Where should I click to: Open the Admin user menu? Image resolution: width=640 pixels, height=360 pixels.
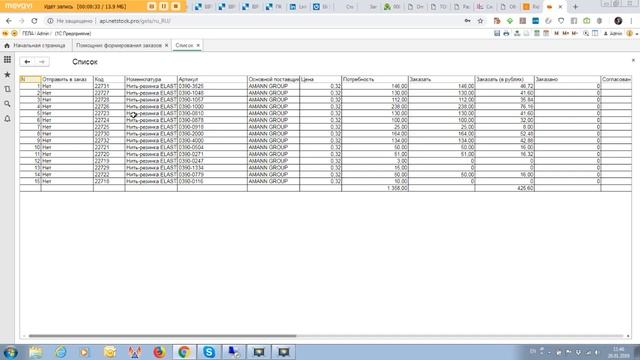[612, 33]
